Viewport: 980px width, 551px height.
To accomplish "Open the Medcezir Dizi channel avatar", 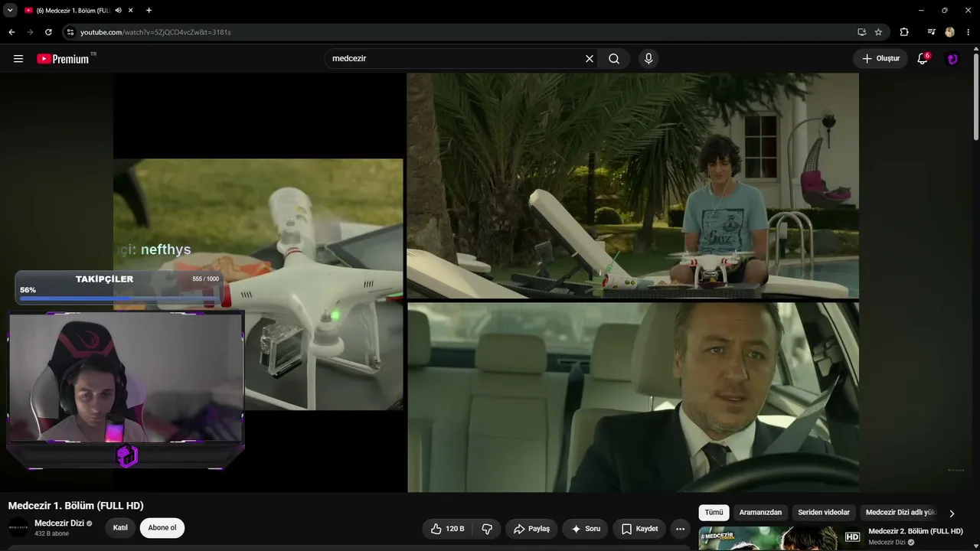I will 18,527.
